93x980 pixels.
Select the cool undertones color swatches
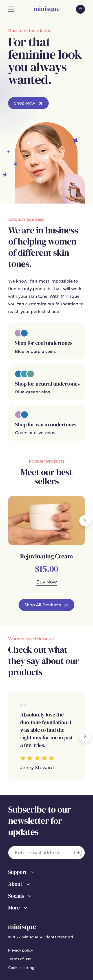[x=21, y=333]
